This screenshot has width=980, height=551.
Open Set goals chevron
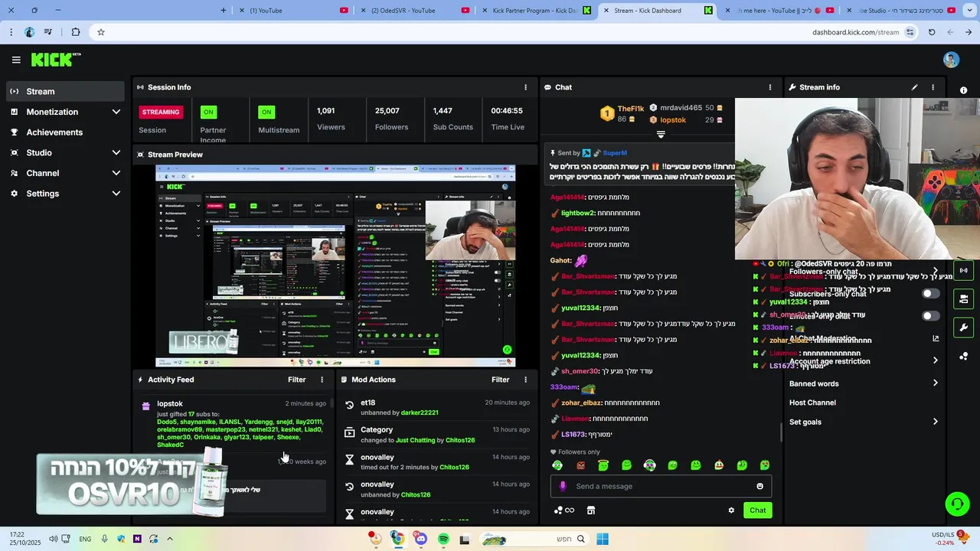(936, 422)
